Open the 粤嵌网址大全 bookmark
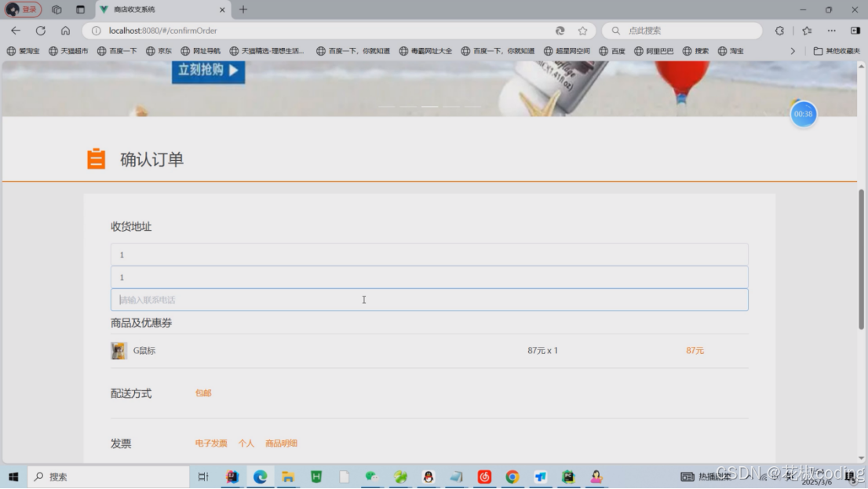 (425, 51)
